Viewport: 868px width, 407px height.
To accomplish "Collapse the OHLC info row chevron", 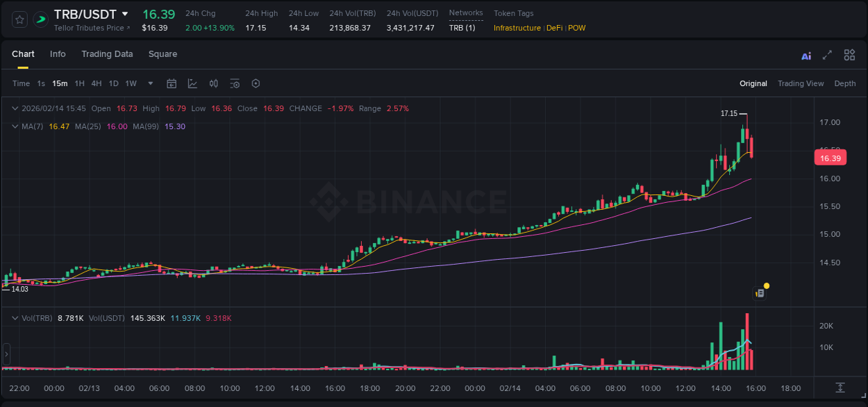I will pyautogui.click(x=15, y=108).
